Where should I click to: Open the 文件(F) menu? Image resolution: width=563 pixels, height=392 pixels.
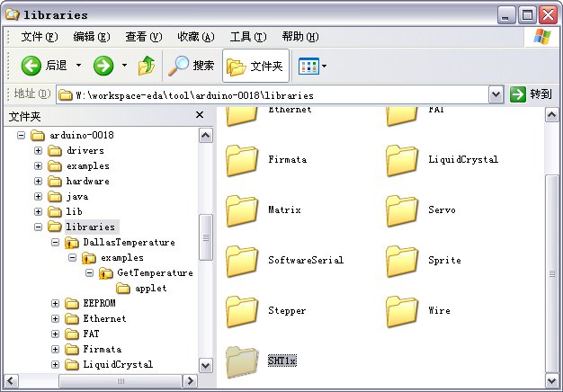point(39,37)
